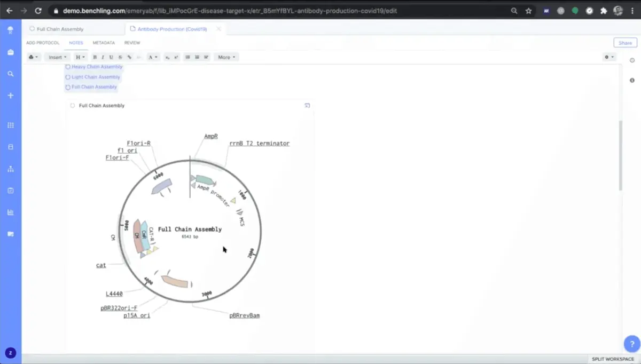Click the browser address bar
Viewport: 641px width, 364px height.
[x=278, y=11]
